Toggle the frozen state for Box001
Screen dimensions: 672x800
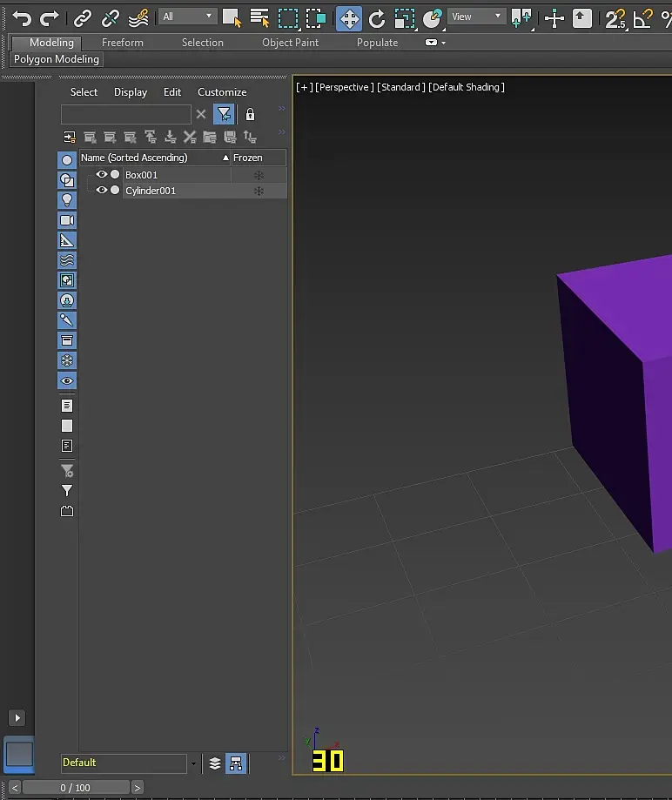259,175
